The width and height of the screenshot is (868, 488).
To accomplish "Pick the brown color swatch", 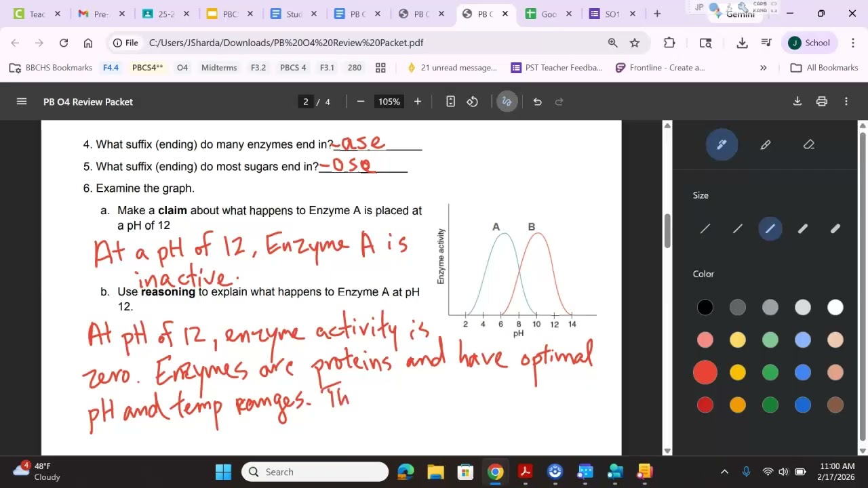I will click(835, 405).
